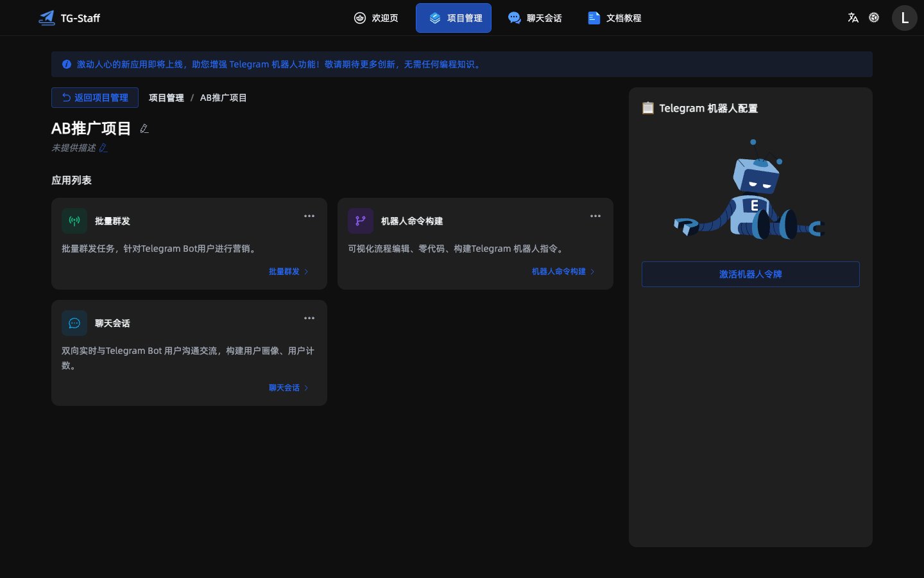924x578 pixels.
Task: Go to the 聊天会话 navigation tab
Action: 535,18
